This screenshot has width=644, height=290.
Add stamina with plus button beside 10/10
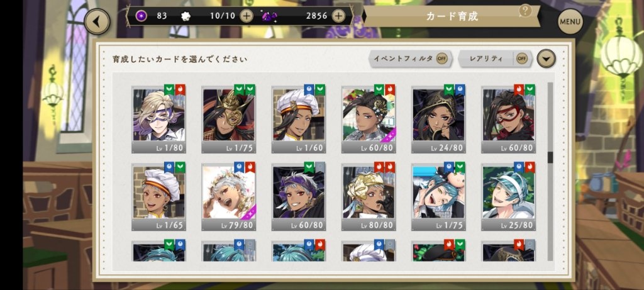pos(247,16)
